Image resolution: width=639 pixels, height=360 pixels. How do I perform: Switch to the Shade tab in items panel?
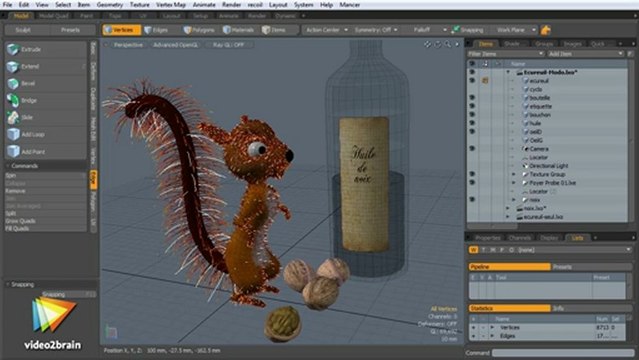coord(512,44)
